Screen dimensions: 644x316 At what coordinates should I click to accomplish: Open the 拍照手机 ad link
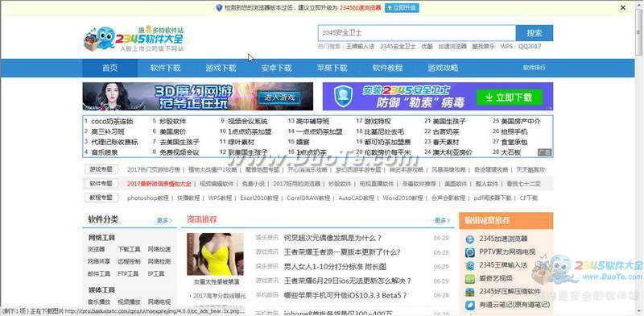coord(514,131)
